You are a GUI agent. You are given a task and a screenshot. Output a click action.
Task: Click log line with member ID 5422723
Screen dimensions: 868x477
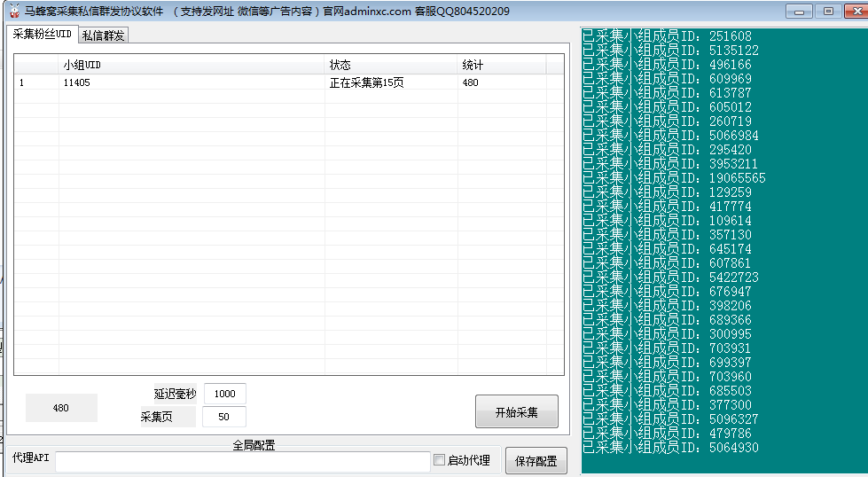[x=670, y=278]
